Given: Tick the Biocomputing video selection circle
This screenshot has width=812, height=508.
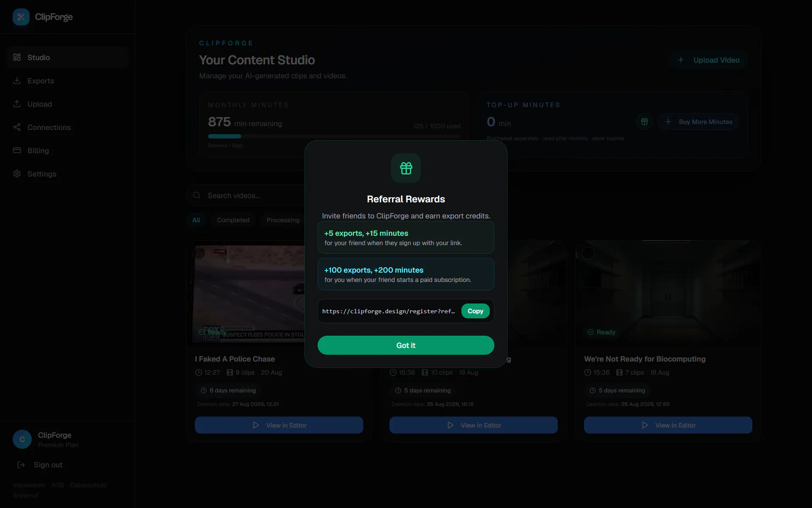Looking at the screenshot, I should coord(588,253).
